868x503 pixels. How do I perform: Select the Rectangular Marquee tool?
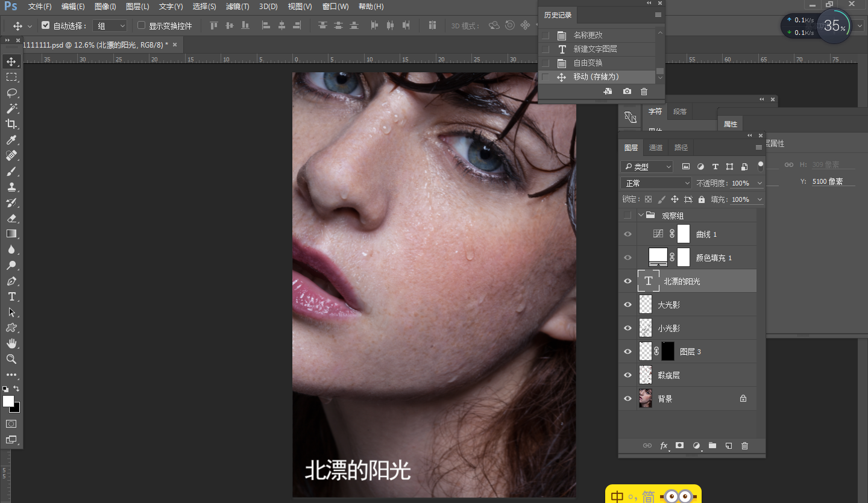point(11,77)
